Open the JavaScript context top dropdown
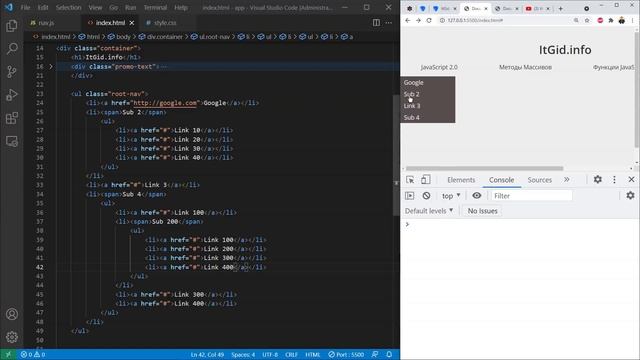Viewport: 640px width, 360px height. (x=451, y=196)
